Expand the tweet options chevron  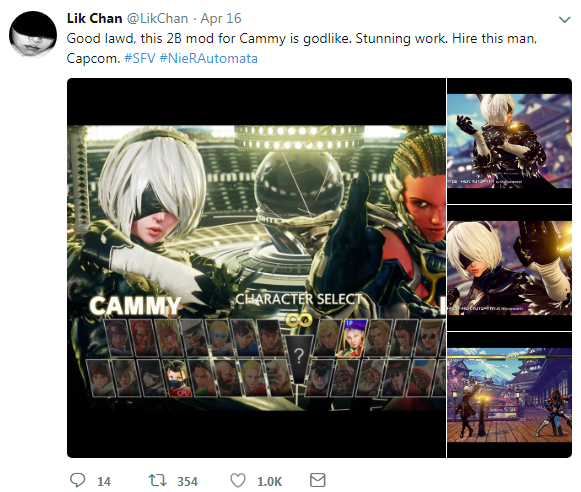coord(564,19)
